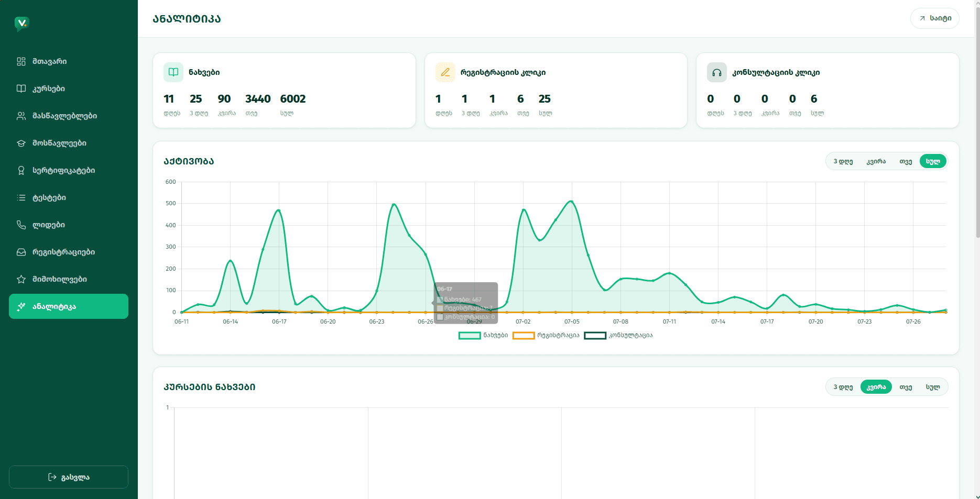The image size is (980, 499).
Task: Open the მიმოხილვები page
Action: coord(69,279)
